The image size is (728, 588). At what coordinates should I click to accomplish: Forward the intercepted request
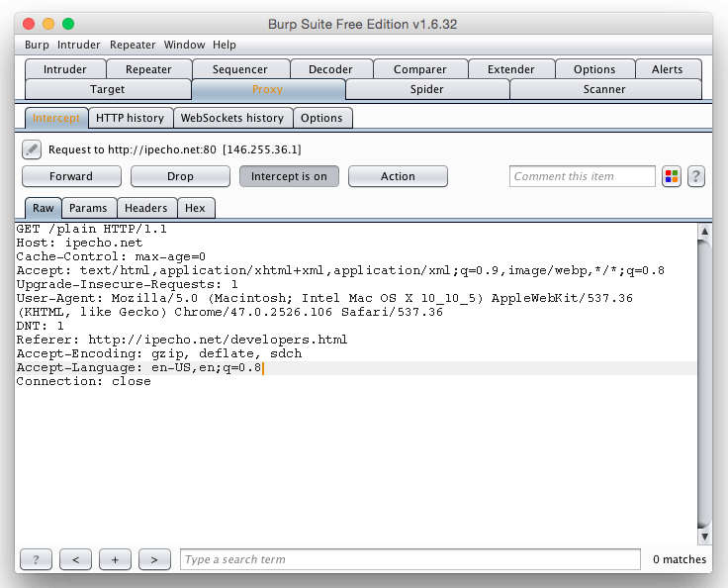[x=71, y=176]
